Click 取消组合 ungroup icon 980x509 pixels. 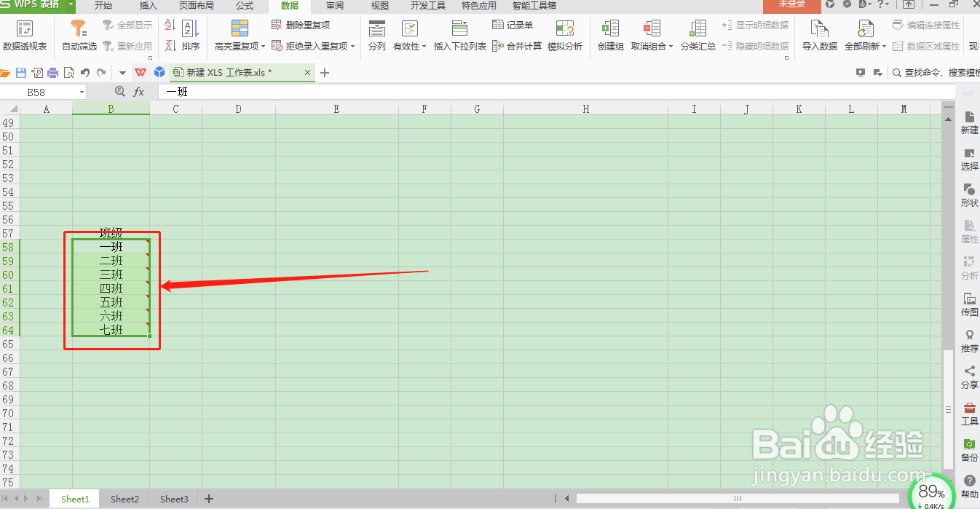pyautogui.click(x=652, y=29)
